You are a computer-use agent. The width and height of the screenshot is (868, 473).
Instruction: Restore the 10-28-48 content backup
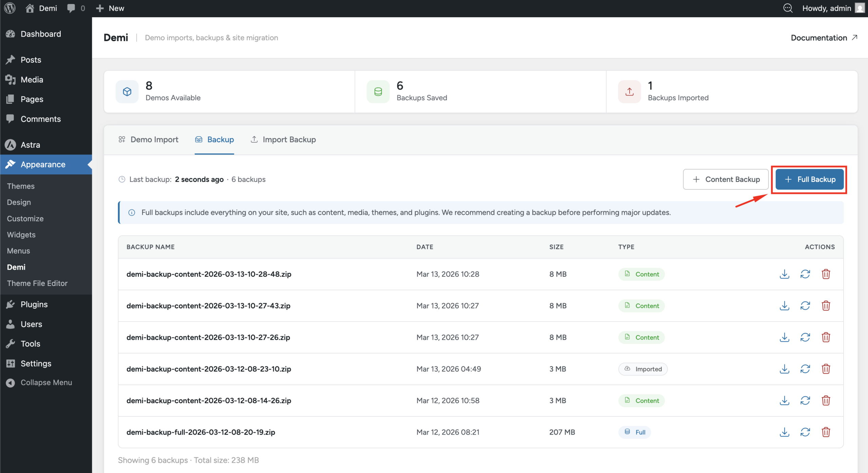click(805, 274)
